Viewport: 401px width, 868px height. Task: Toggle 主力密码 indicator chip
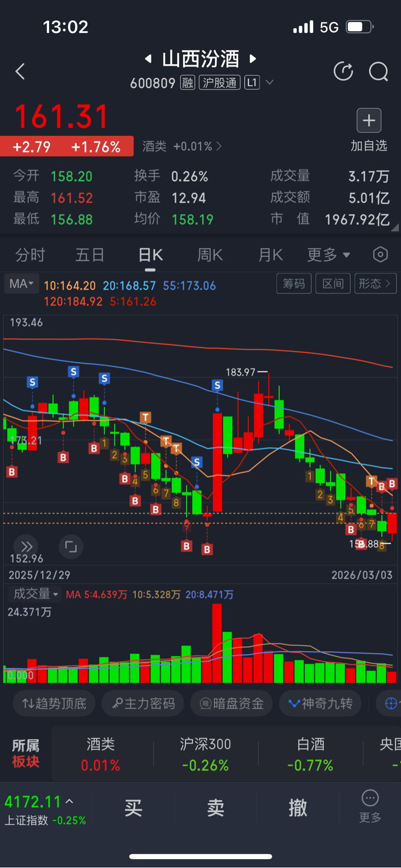pos(143,704)
